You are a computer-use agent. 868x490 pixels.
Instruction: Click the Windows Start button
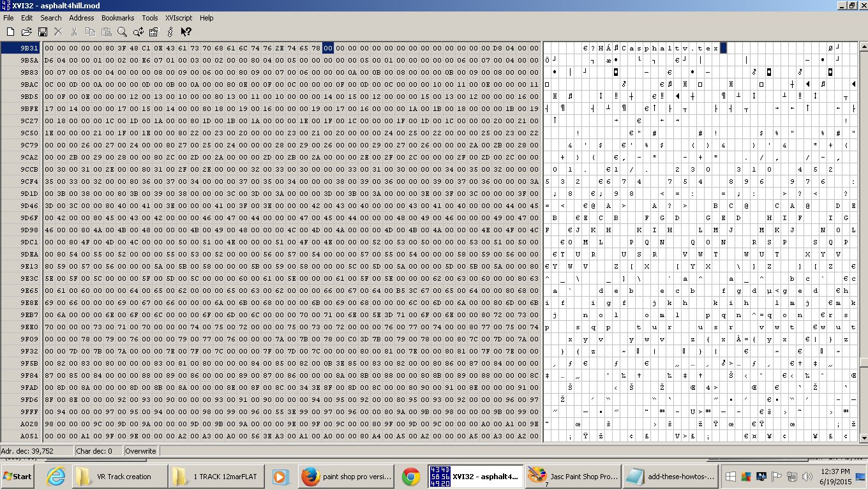18,477
